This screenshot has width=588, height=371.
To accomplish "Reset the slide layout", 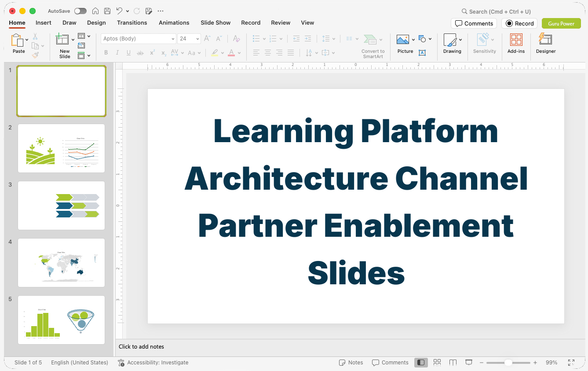I will (x=81, y=45).
